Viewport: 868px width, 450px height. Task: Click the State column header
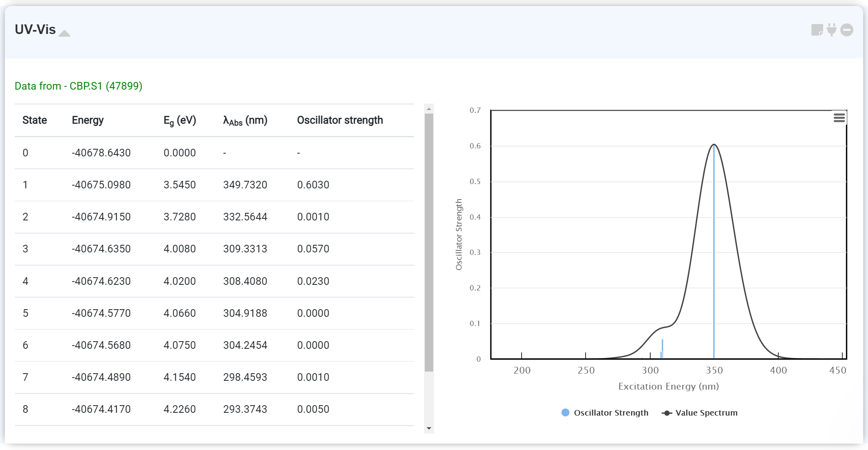[34, 120]
